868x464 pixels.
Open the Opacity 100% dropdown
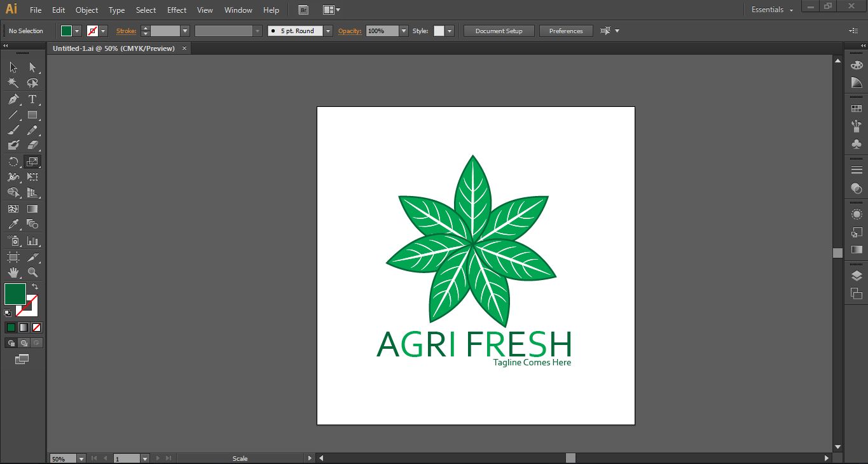(403, 31)
